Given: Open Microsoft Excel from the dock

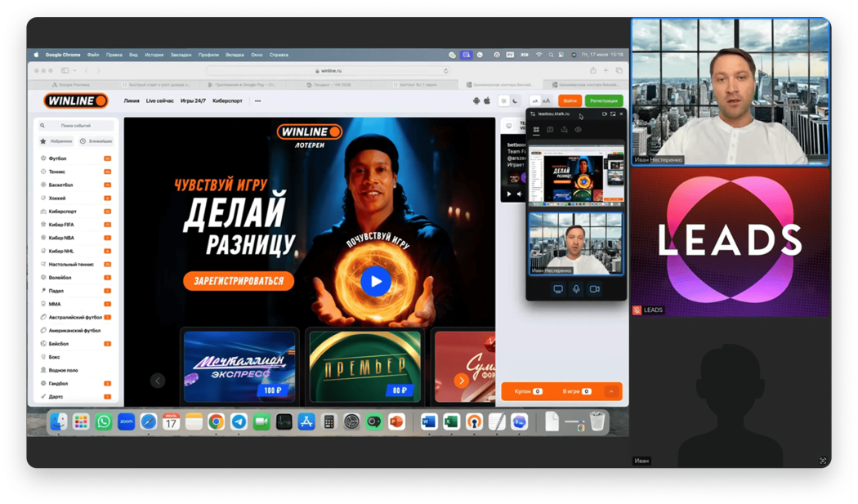Looking at the screenshot, I should tap(451, 421).
